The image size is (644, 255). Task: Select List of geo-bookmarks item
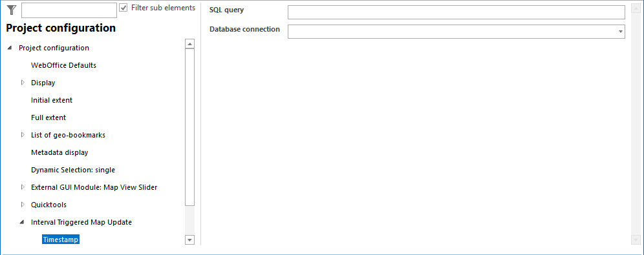68,135
